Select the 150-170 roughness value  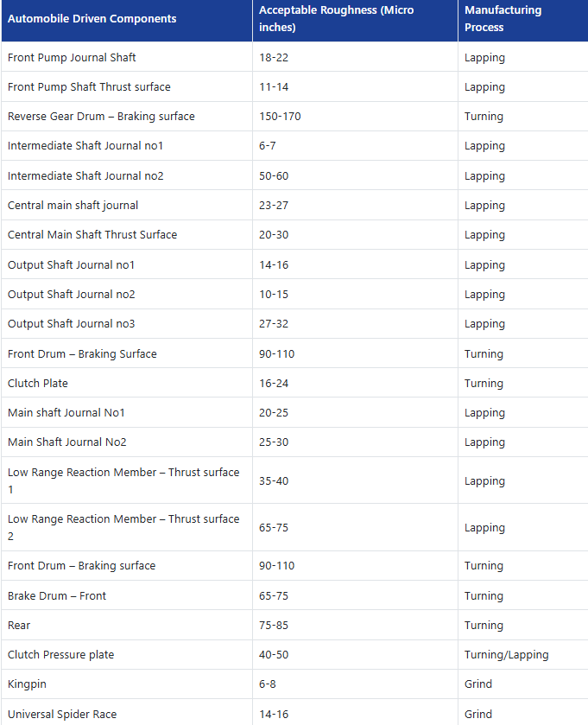pos(280,117)
